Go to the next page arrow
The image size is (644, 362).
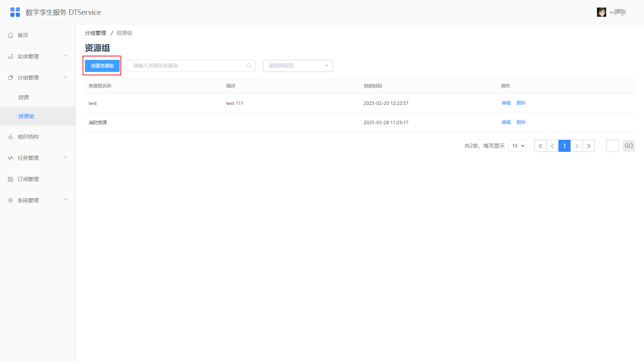tap(577, 146)
